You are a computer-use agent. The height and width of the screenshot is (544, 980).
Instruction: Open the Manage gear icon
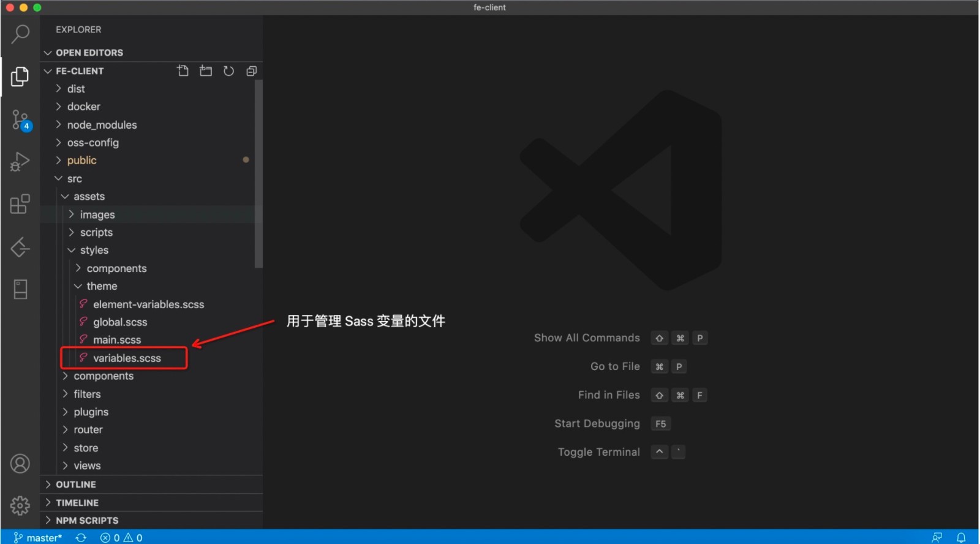click(x=20, y=506)
